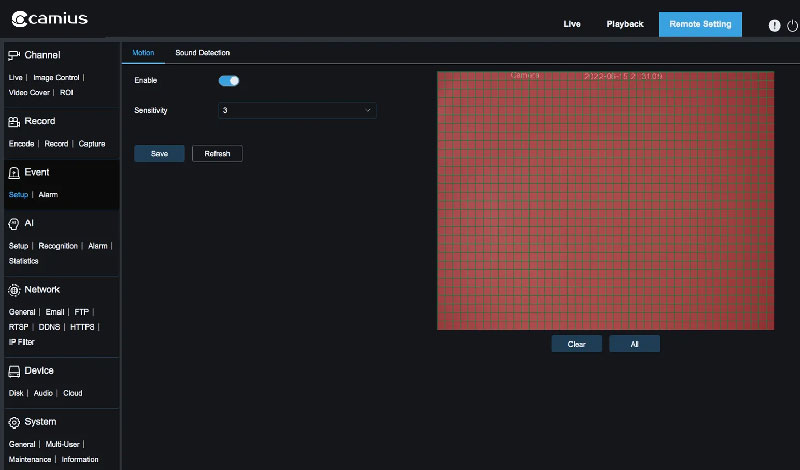The width and height of the screenshot is (800, 470).
Task: Click the power logout icon
Action: click(x=792, y=25)
